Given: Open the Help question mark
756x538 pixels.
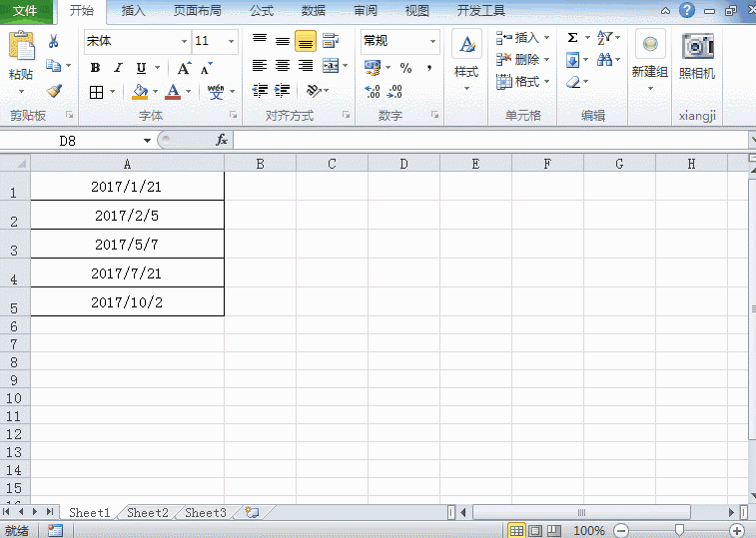Looking at the screenshot, I should pyautogui.click(x=686, y=10).
